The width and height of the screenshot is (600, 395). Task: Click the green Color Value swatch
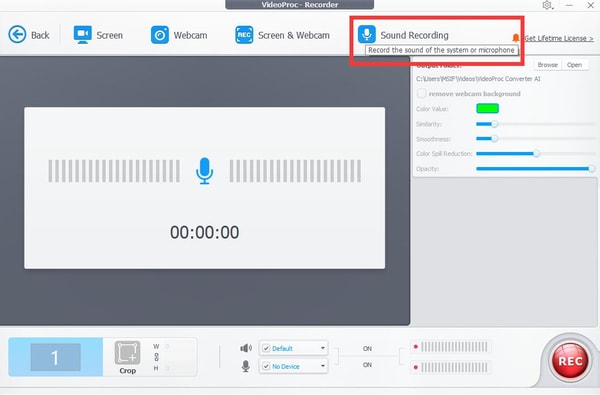(487, 108)
